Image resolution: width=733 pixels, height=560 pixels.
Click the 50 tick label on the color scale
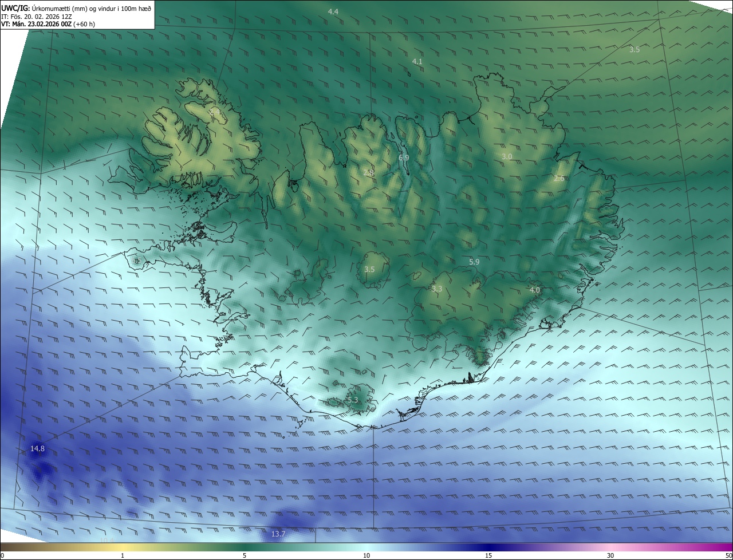click(x=728, y=555)
